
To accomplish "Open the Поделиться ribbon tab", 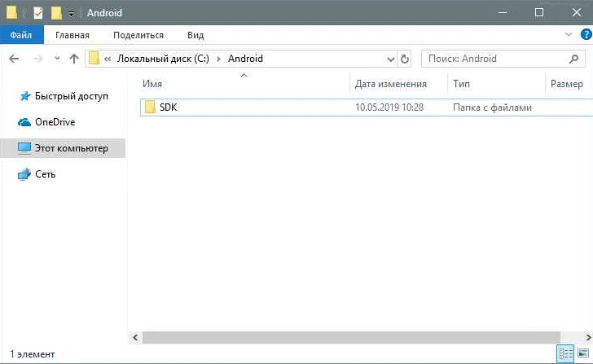I will click(x=138, y=35).
